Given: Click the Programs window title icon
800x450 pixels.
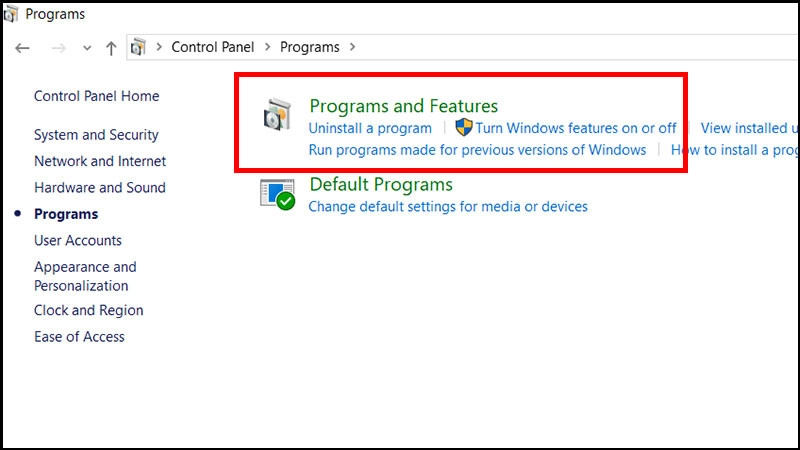Looking at the screenshot, I should coord(11,14).
